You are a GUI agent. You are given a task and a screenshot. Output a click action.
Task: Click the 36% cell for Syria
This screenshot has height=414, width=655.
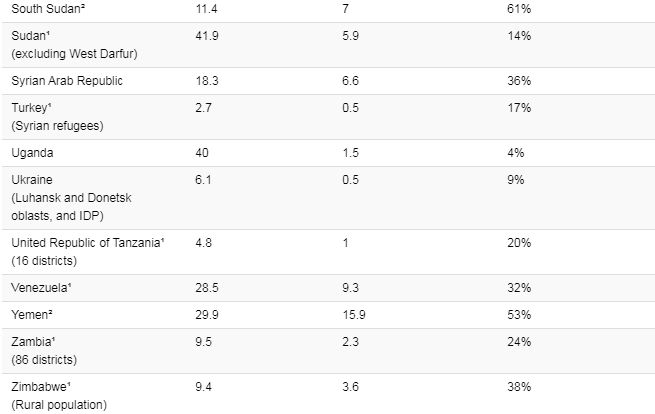(x=518, y=80)
